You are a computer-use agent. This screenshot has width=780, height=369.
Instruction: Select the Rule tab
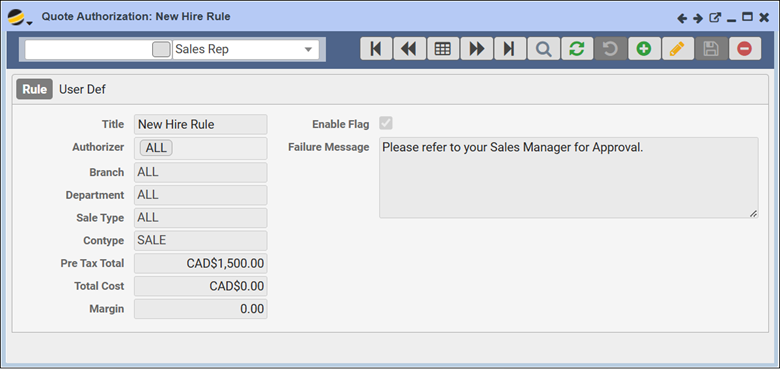[34, 90]
